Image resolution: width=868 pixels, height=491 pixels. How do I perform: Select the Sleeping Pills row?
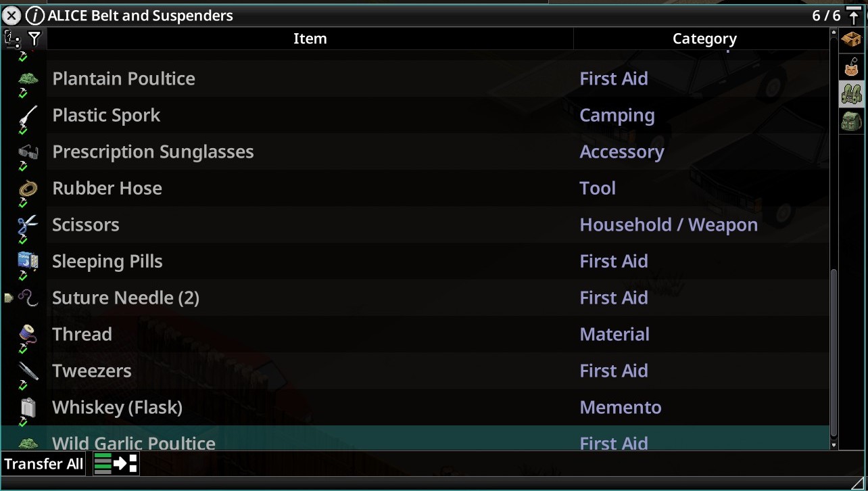pos(415,261)
